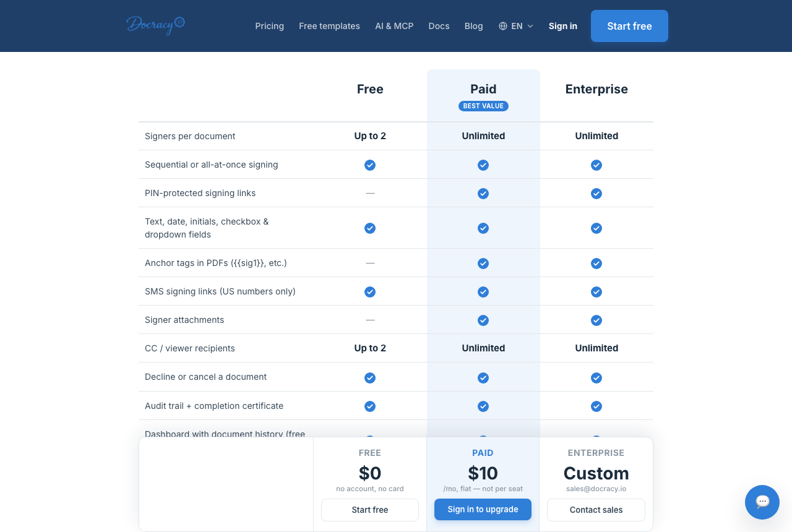The width and height of the screenshot is (792, 532).
Task: Click Paid checkmark for Anchor tags in PDFs
Action: 483,264
